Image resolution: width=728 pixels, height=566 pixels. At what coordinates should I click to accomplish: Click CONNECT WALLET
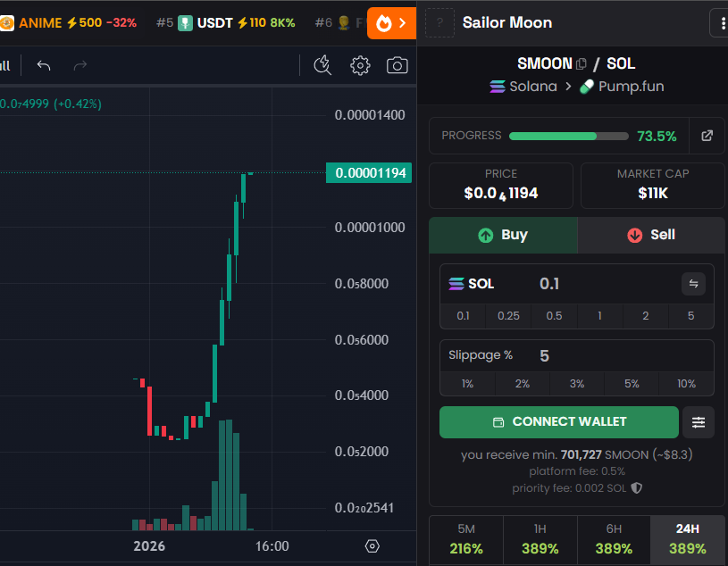pyautogui.click(x=558, y=421)
